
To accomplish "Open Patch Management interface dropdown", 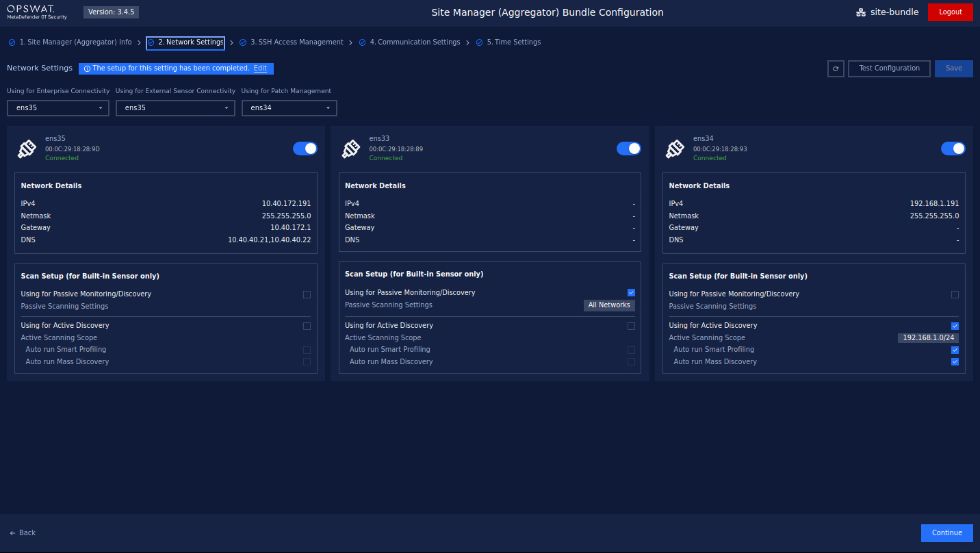I will point(289,108).
